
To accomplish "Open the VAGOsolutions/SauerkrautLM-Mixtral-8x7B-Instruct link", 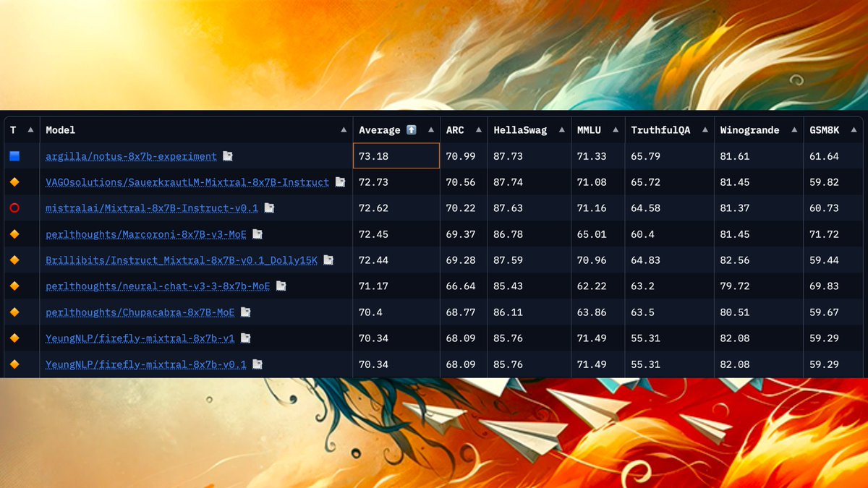I will (187, 182).
